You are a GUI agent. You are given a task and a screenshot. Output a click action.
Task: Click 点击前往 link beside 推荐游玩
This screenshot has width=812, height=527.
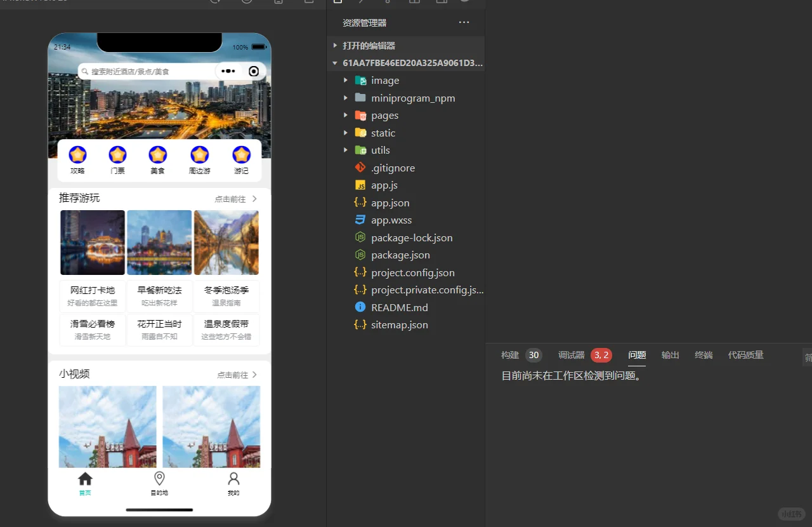(236, 199)
